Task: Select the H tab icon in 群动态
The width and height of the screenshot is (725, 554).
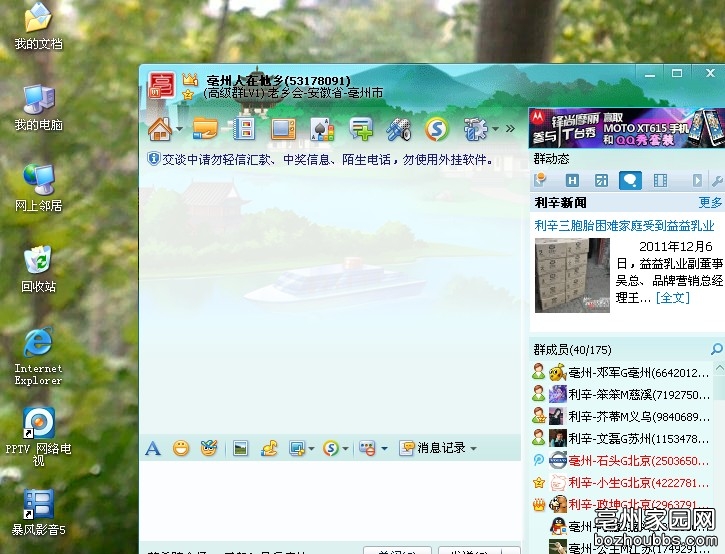Action: pyautogui.click(x=572, y=180)
